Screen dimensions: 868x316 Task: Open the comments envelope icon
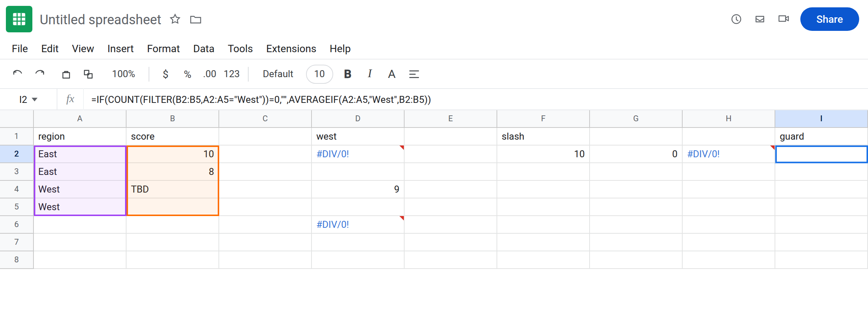760,19
